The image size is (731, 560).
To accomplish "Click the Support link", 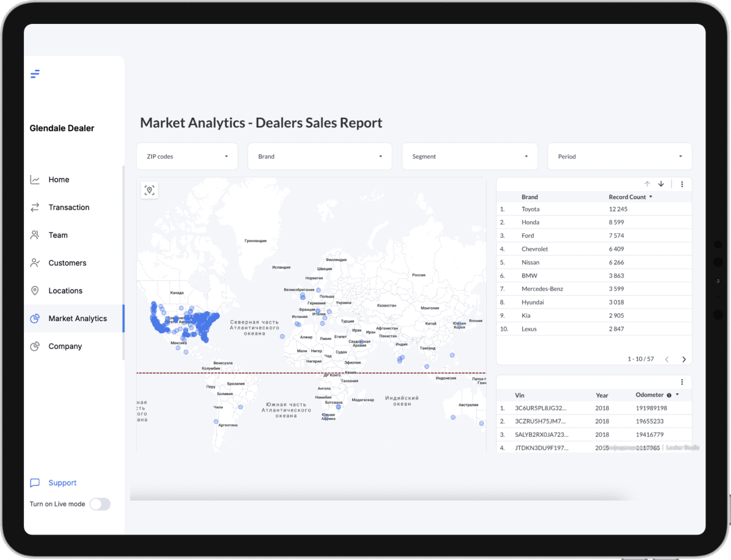I will pyautogui.click(x=62, y=483).
